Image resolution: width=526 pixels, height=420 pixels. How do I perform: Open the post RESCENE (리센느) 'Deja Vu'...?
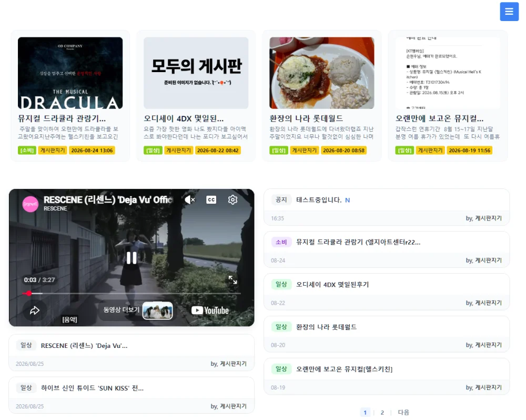84,346
